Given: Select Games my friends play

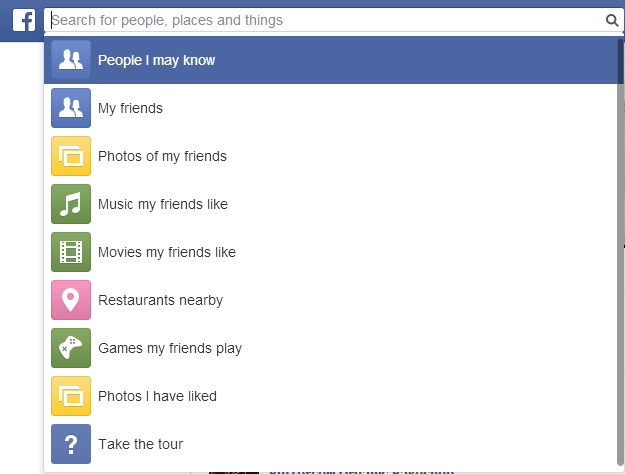Looking at the screenshot, I should [x=330, y=348].
